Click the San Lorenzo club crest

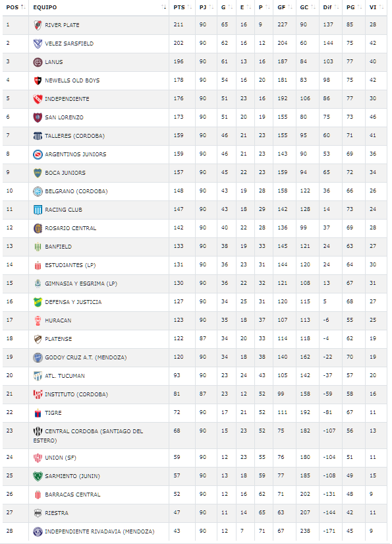pos(38,117)
